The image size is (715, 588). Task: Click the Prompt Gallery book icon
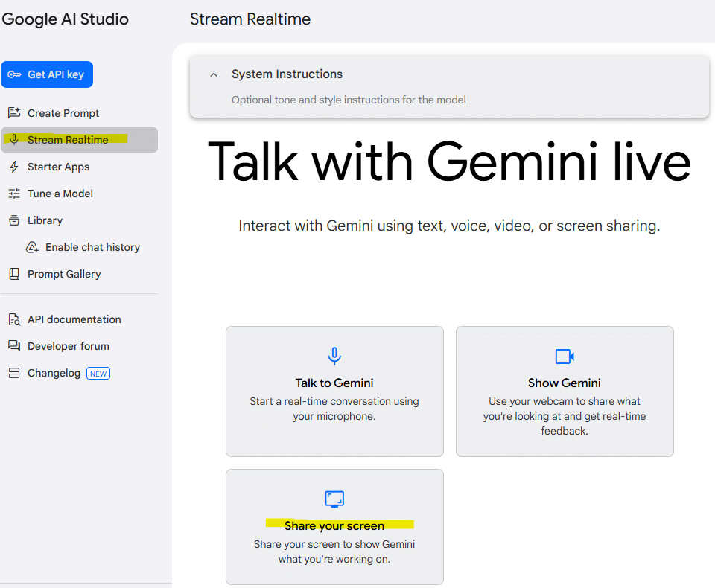[14, 274]
